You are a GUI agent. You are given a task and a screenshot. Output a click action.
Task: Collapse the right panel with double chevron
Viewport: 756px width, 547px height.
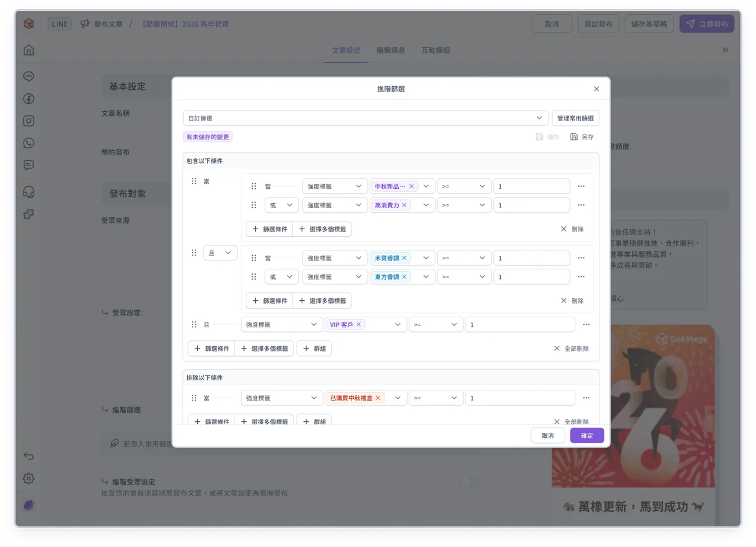pyautogui.click(x=725, y=50)
